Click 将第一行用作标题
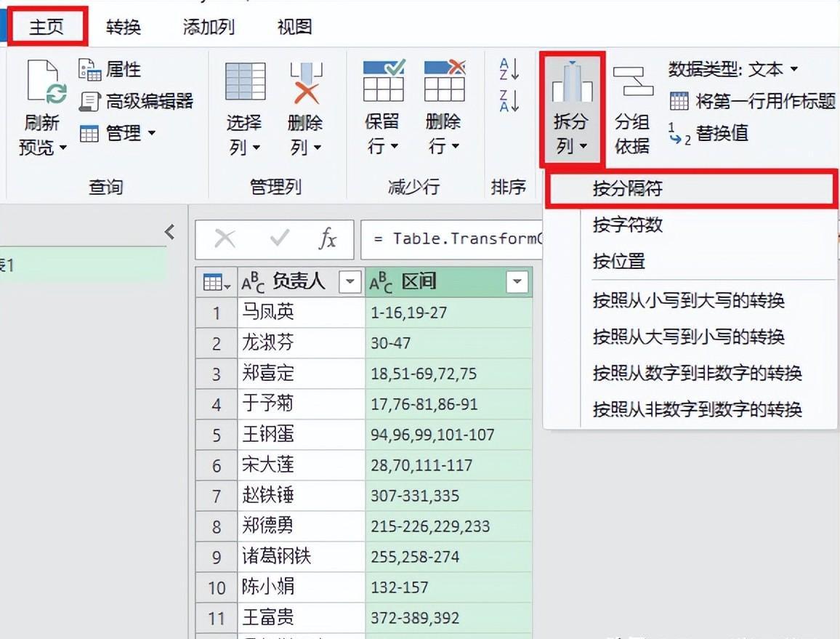 coord(752,101)
